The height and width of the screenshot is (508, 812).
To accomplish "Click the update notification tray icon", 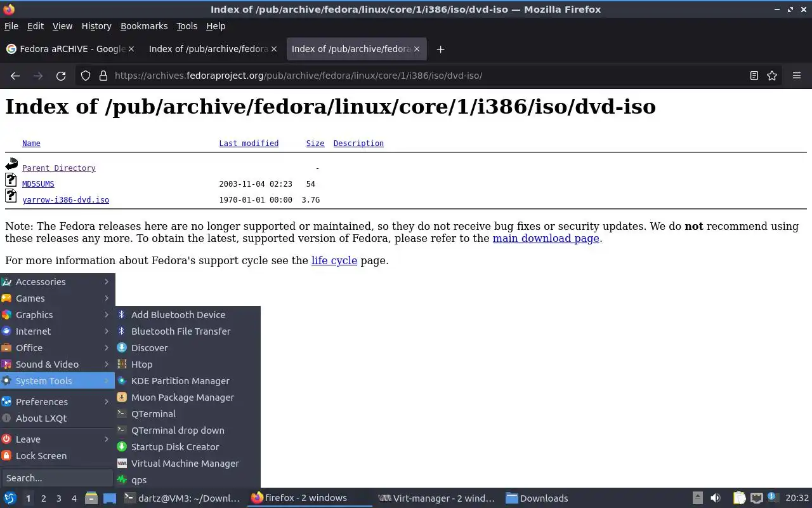I will click(x=773, y=498).
